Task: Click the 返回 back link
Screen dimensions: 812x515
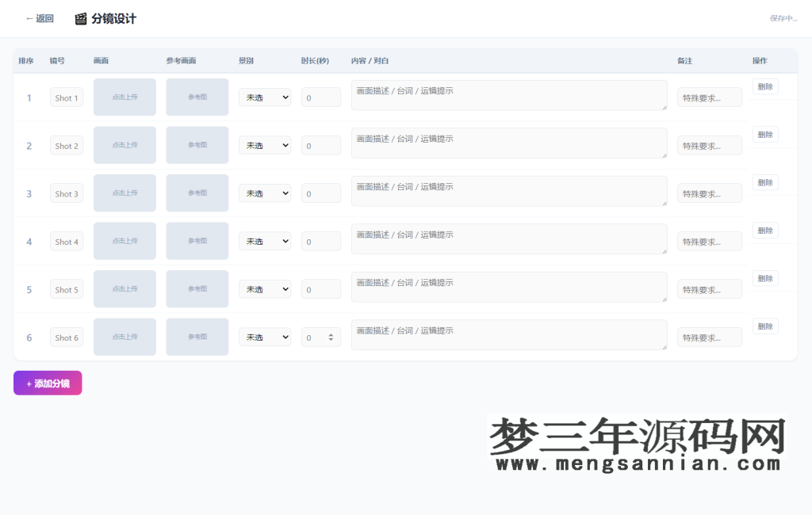Action: [38, 18]
